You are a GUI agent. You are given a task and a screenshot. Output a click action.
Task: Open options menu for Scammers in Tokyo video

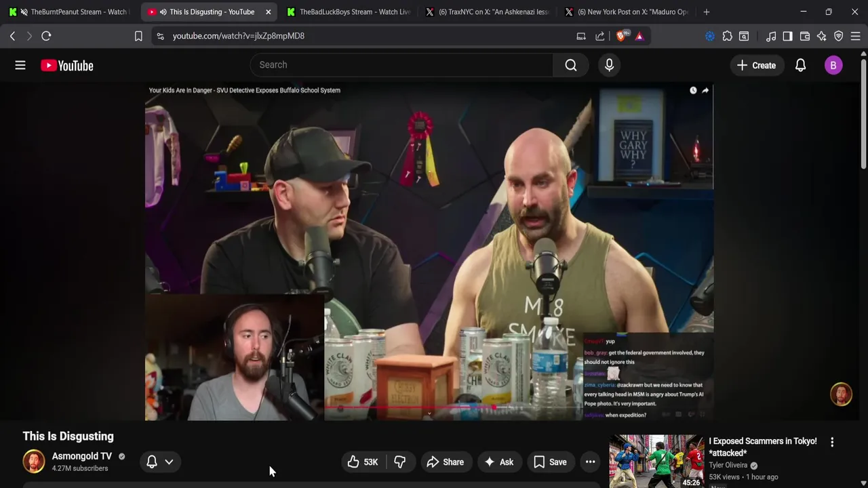coord(832,442)
